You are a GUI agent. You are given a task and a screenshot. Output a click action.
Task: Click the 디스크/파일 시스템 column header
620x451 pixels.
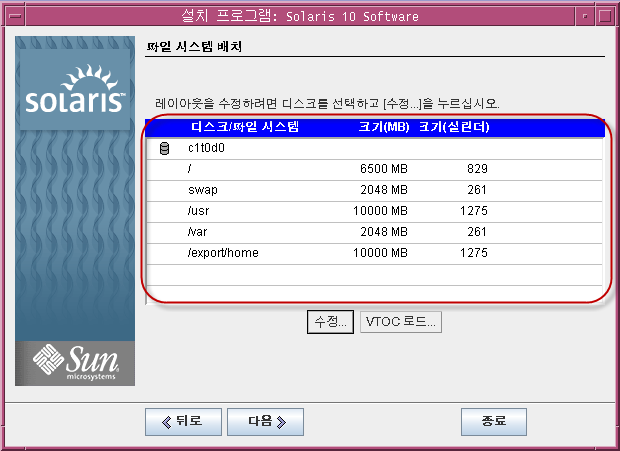tap(245, 127)
